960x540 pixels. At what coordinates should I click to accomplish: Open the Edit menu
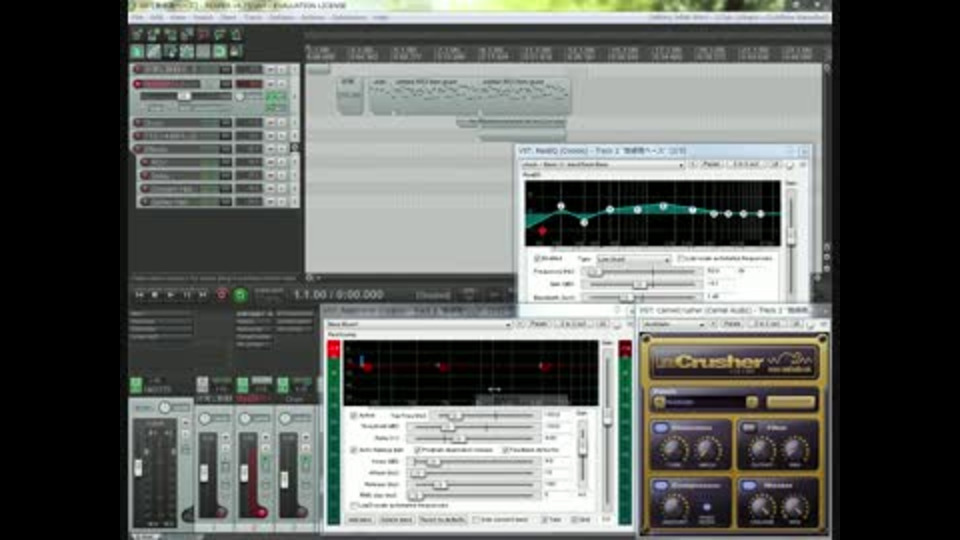[157, 17]
